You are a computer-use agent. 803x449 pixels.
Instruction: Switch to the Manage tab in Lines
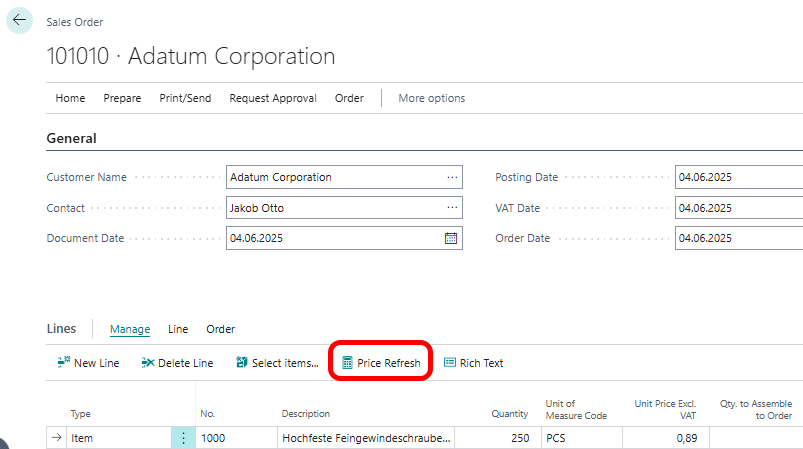[x=130, y=329]
